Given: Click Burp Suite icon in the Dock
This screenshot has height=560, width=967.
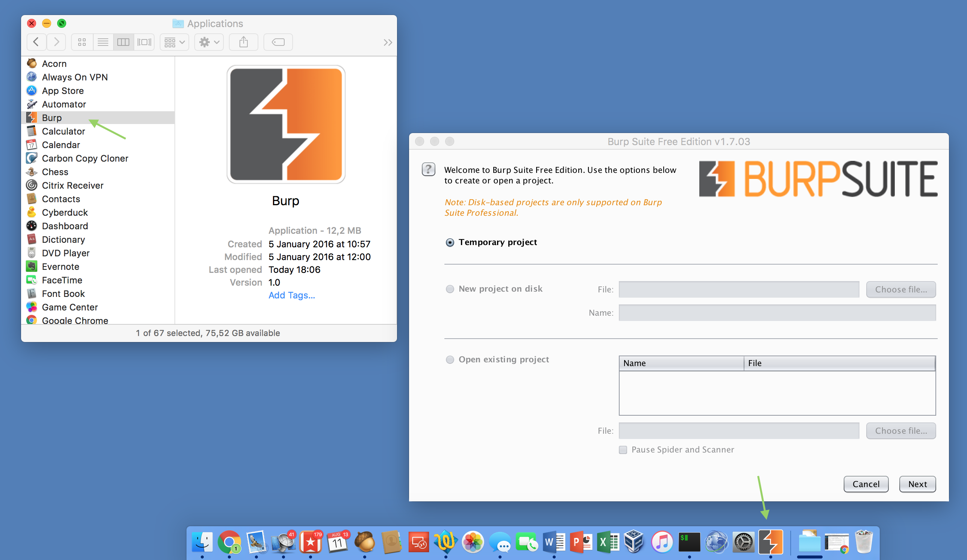Looking at the screenshot, I should point(770,542).
